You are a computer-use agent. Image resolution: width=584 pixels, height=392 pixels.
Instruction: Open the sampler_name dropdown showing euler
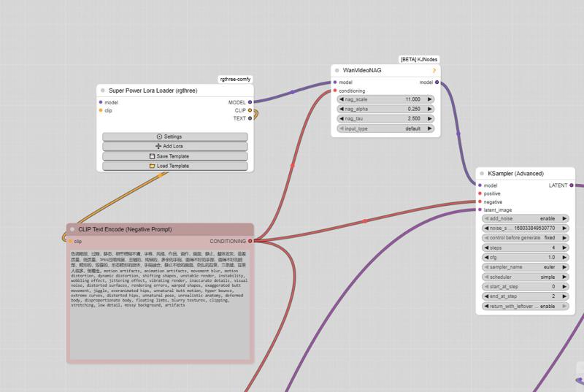coord(526,267)
